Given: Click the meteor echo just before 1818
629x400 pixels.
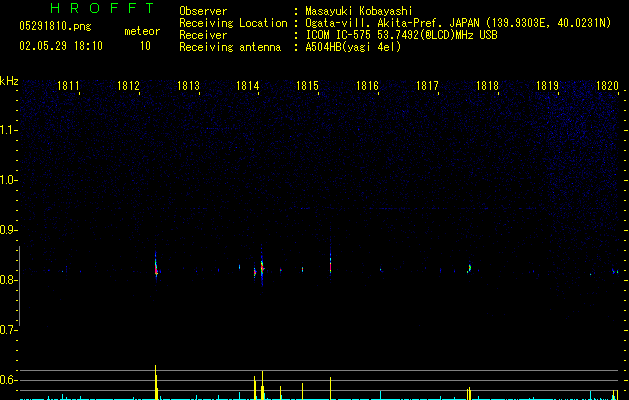Looking at the screenshot, I should 469,268.
